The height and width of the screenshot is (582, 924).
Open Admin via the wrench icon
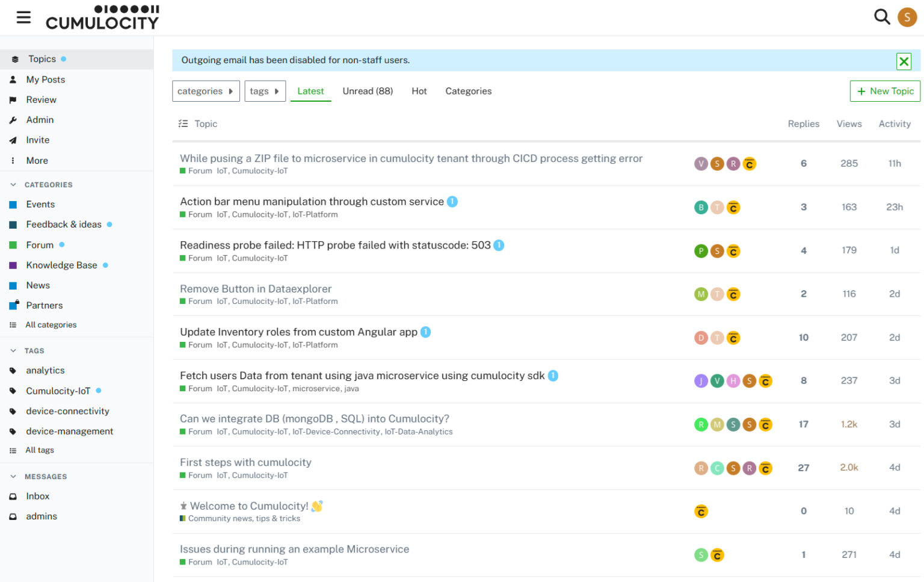point(14,119)
